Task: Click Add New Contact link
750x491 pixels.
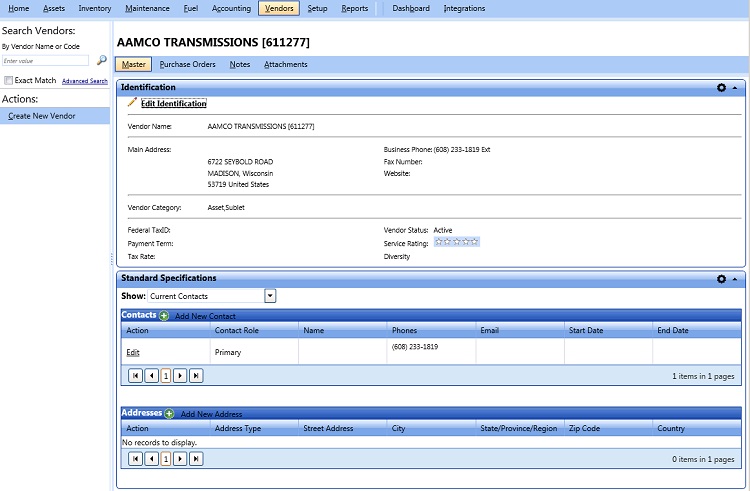Action: point(205,316)
